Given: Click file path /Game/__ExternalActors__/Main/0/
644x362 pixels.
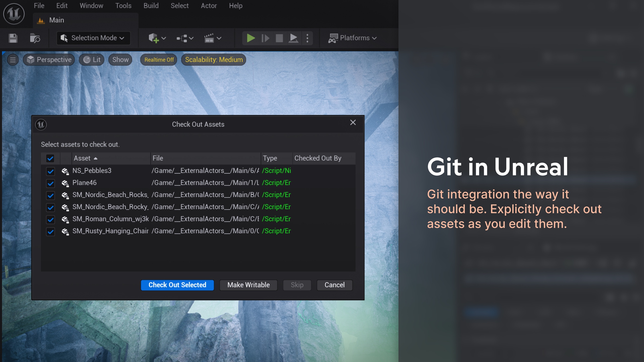Looking at the screenshot, I should pos(205,231).
